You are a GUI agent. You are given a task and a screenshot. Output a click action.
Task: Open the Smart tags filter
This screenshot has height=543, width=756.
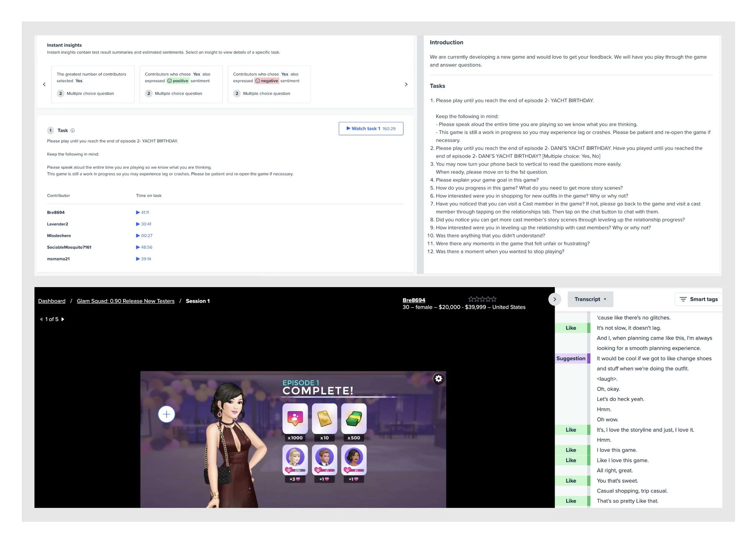point(699,299)
